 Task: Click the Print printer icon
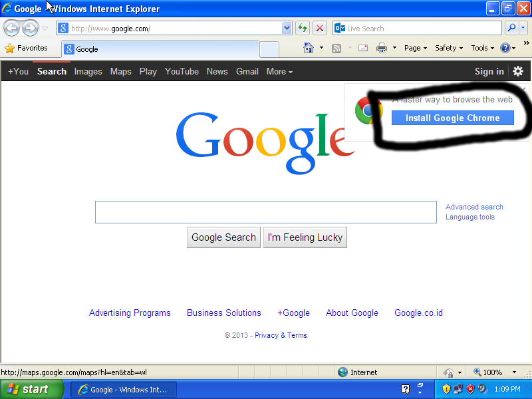tap(381, 48)
